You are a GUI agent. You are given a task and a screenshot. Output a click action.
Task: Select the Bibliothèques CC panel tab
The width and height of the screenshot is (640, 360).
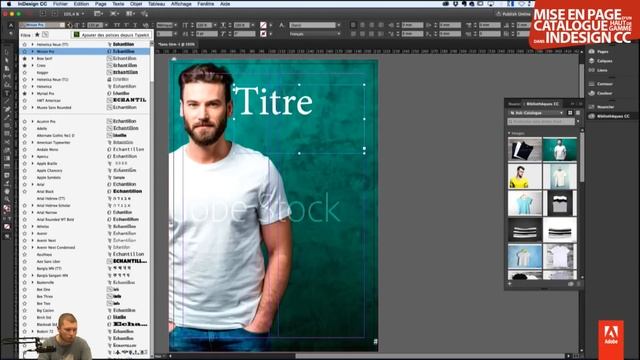click(542, 104)
